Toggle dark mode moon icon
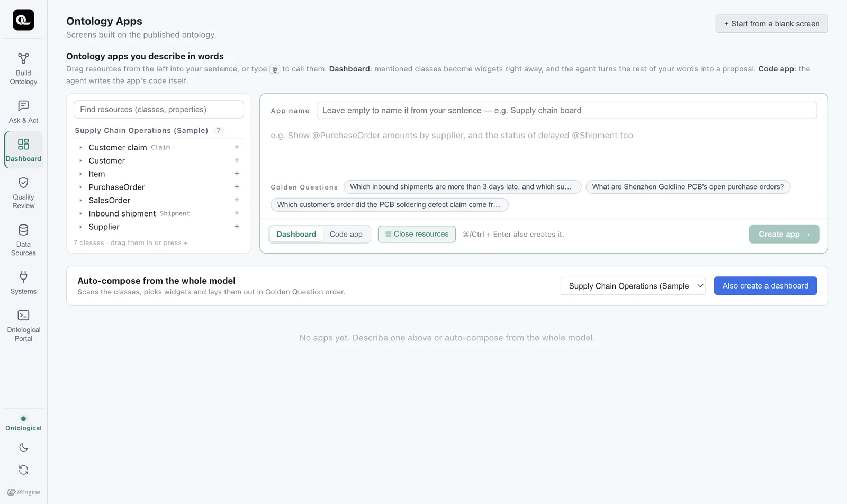This screenshot has width=847, height=504. [23, 447]
